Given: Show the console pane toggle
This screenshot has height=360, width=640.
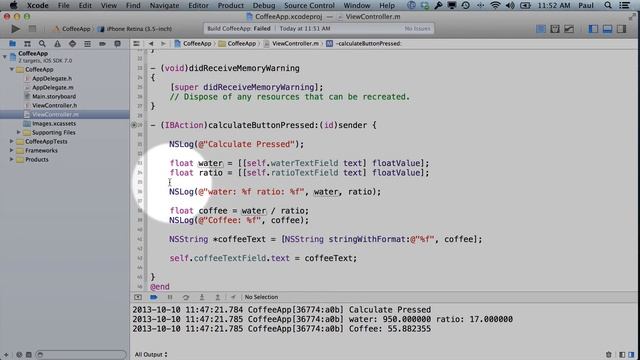Looking at the screenshot, I should point(631,355).
